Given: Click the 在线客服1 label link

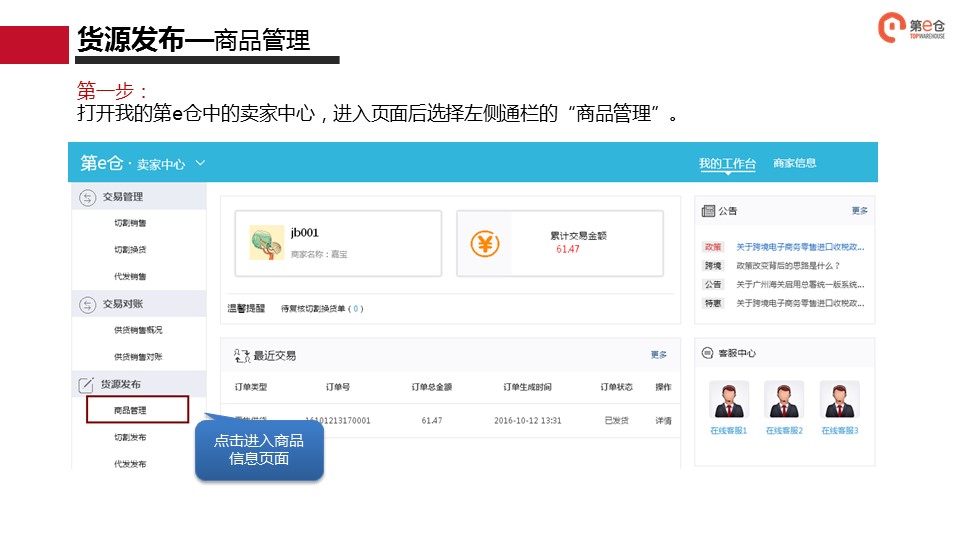Looking at the screenshot, I should pyautogui.click(x=729, y=431).
